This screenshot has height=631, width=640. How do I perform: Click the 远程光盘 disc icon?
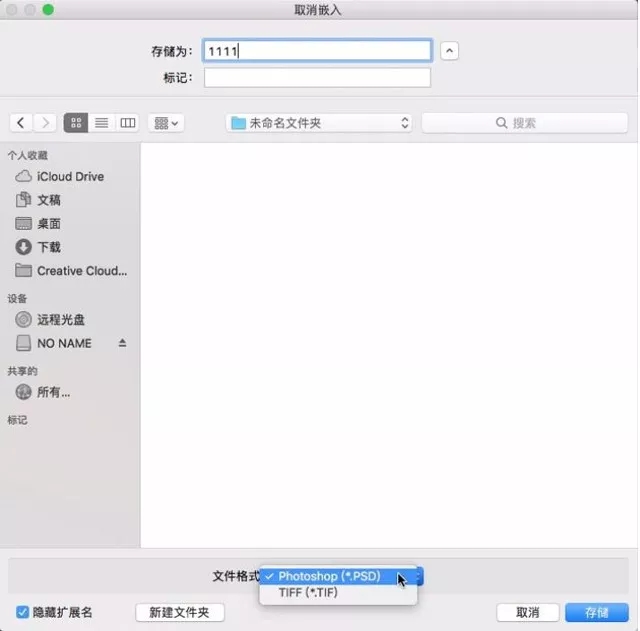pos(23,320)
